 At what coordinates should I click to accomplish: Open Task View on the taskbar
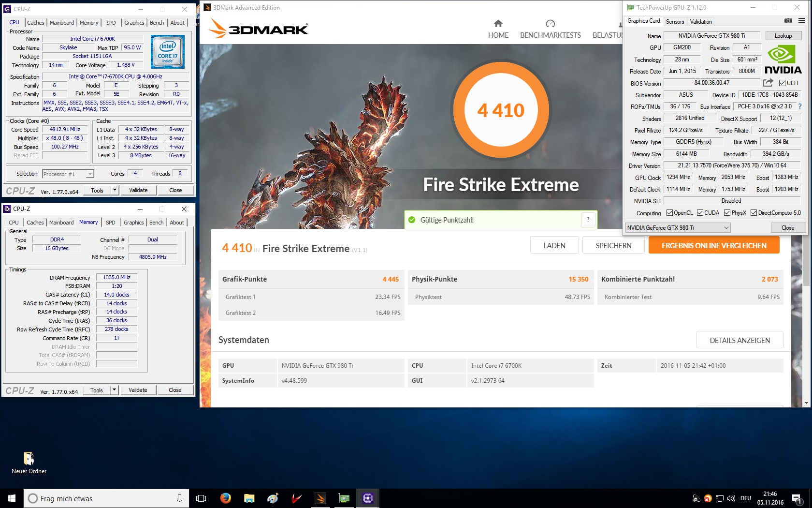(201, 498)
